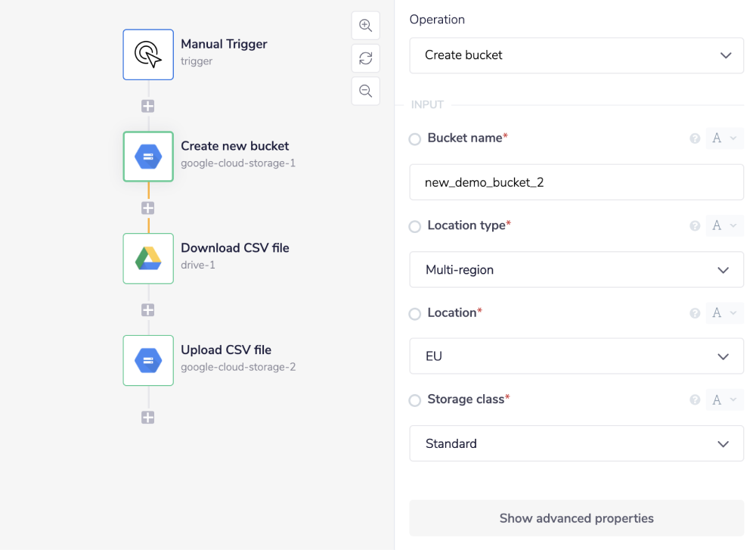Screen dimensions: 756x550
Task: Click the Manual Trigger node icon
Action: [x=148, y=54]
